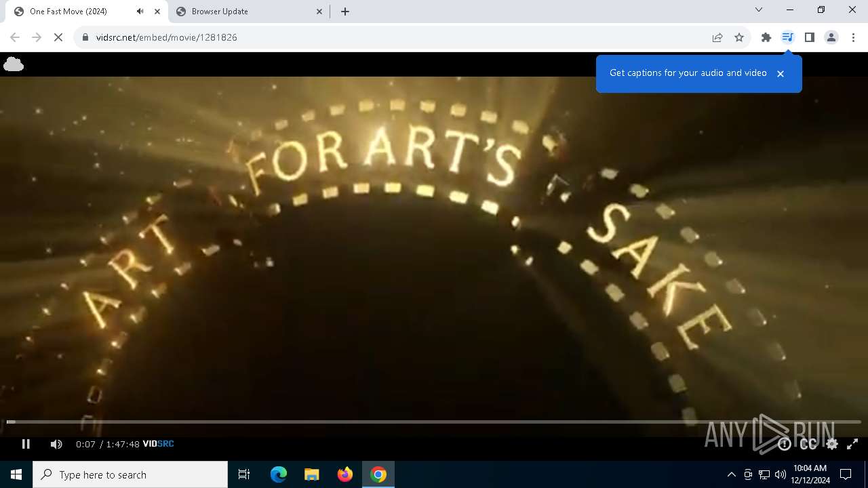Open a new browser tab

click(345, 12)
